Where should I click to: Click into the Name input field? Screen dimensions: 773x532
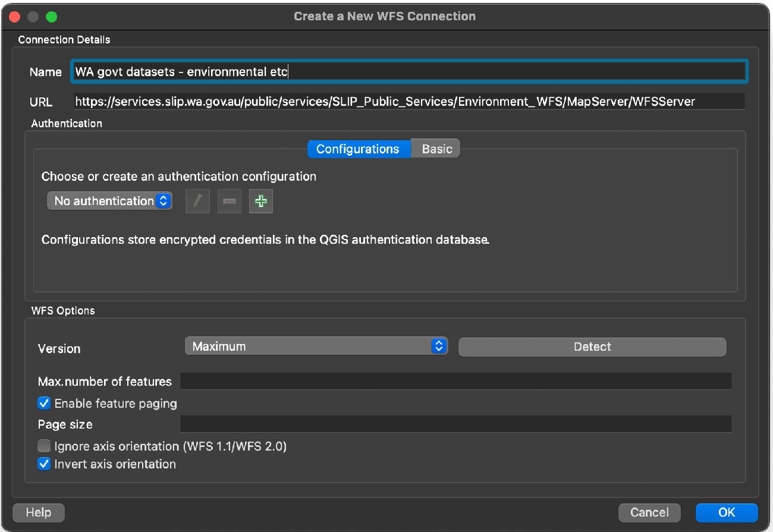(409, 72)
